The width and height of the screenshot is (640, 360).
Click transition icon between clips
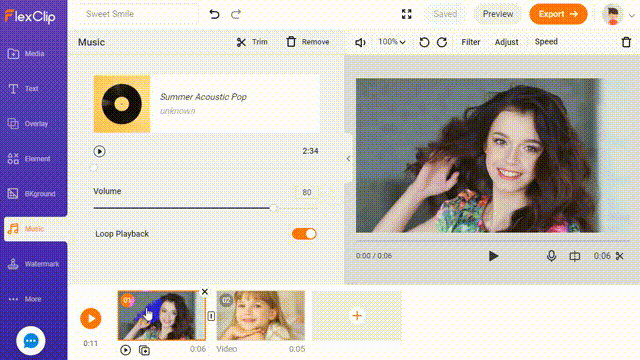coord(211,316)
